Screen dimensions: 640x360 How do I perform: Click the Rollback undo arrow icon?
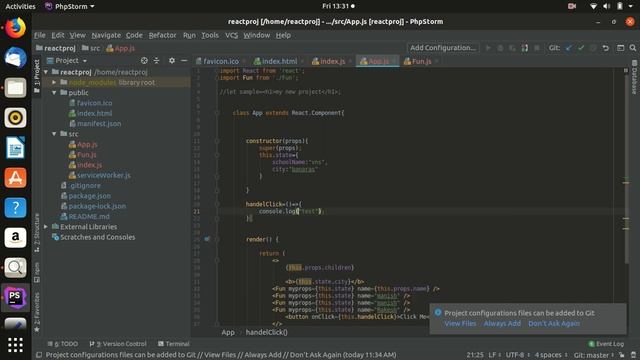[606, 48]
